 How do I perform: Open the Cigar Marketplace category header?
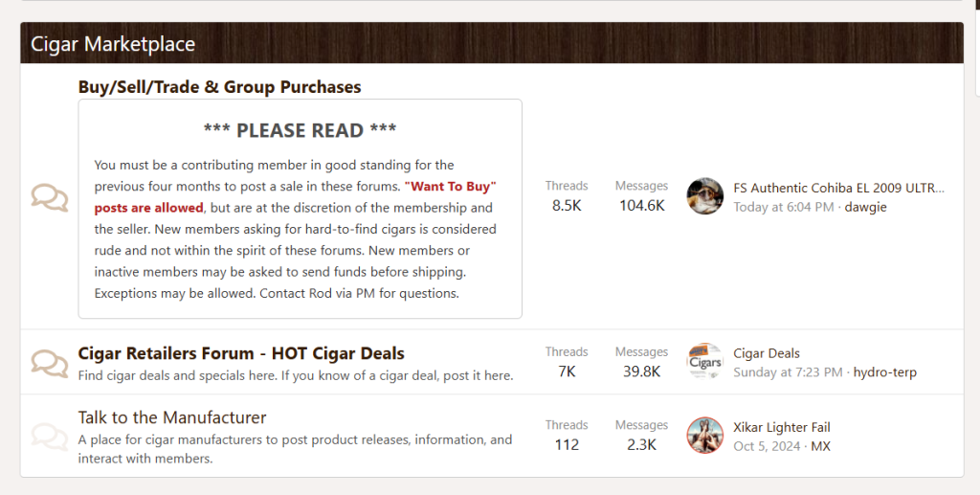pyautogui.click(x=113, y=44)
